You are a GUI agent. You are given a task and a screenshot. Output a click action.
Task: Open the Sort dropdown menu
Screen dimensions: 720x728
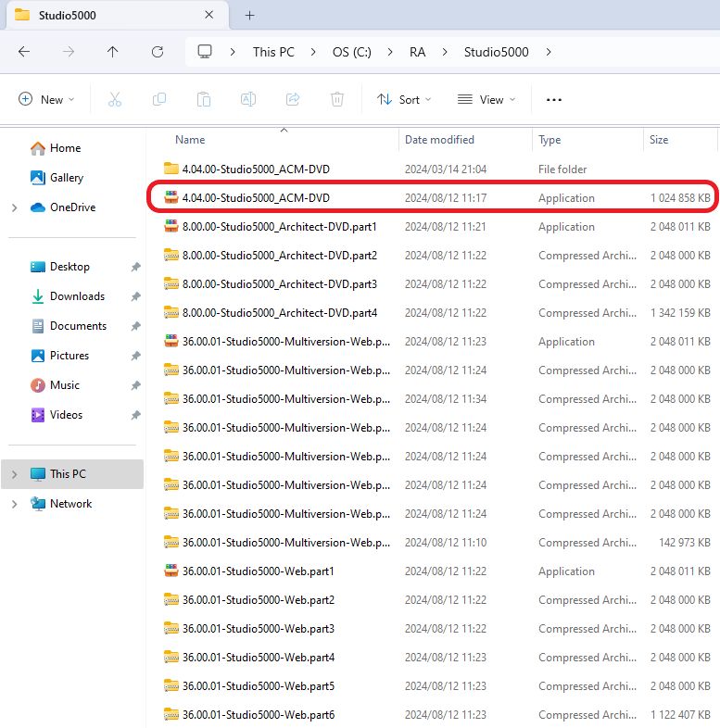click(404, 99)
